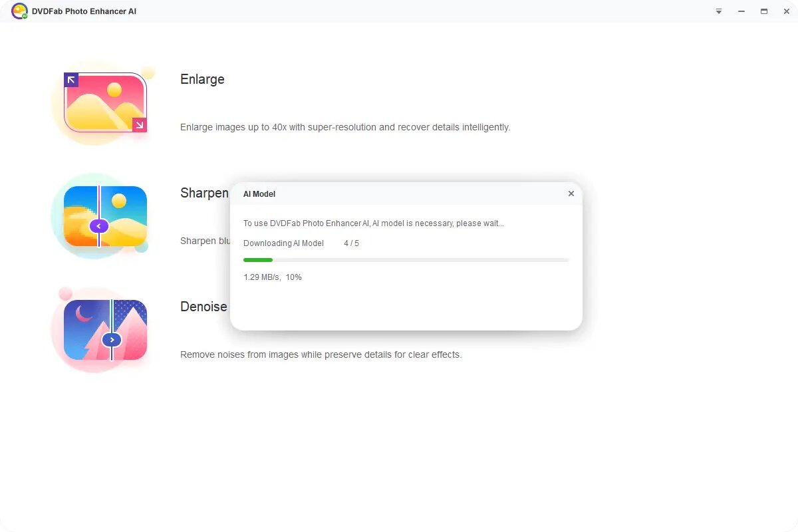Open the title bar dropdown menu arrow

click(719, 11)
